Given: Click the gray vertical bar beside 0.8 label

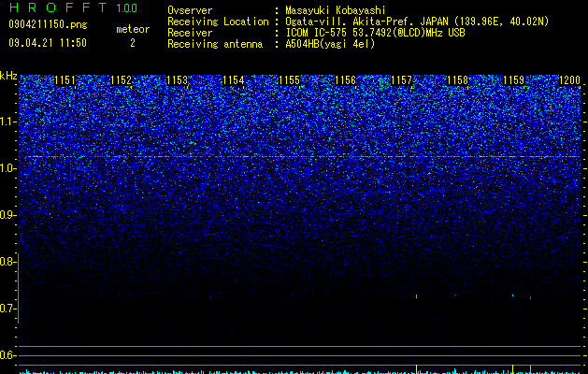Looking at the screenshot, I should (x=18, y=288).
